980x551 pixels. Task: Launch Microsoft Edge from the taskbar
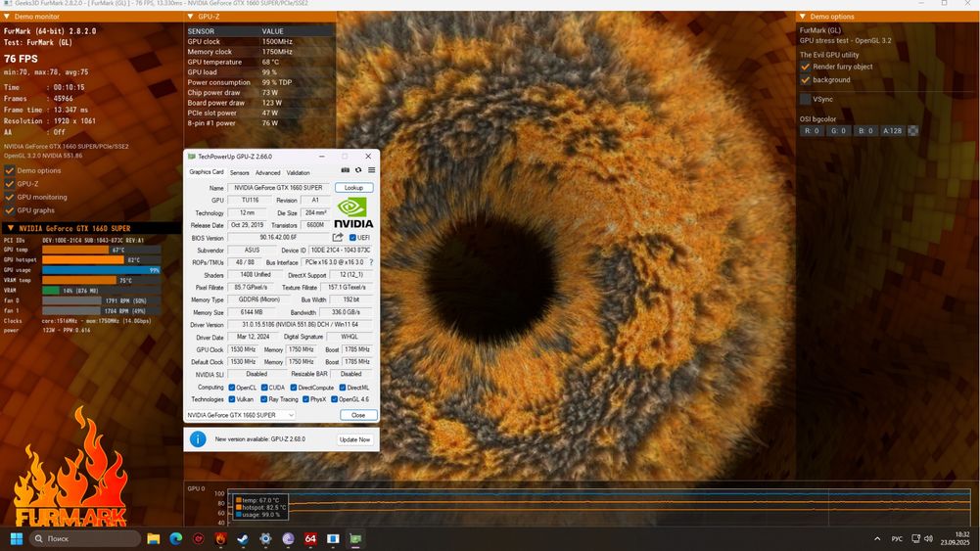(x=175, y=538)
